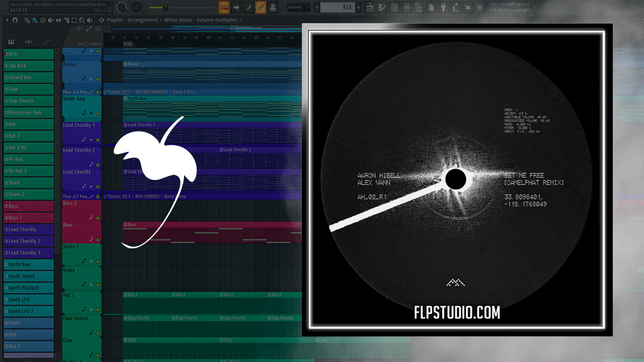Viewport: 644px width, 362px height.
Task: Click the Playback speaker tool
Action: [90, 20]
